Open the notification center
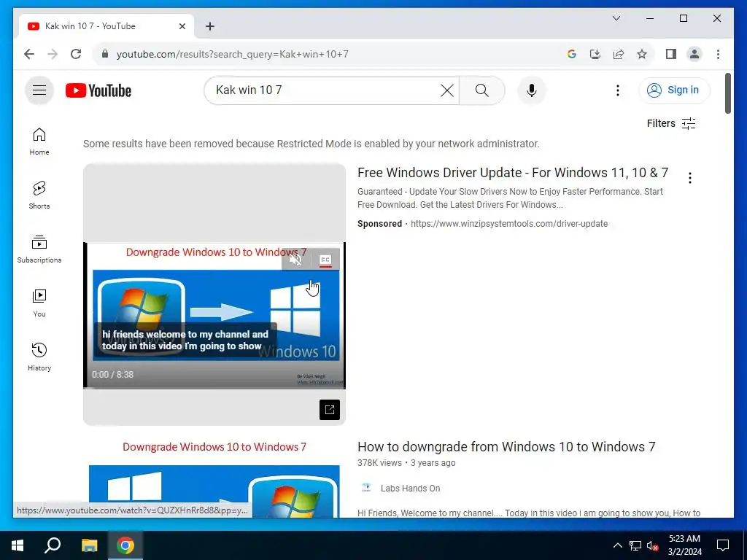This screenshot has height=560, width=747. coord(723,545)
